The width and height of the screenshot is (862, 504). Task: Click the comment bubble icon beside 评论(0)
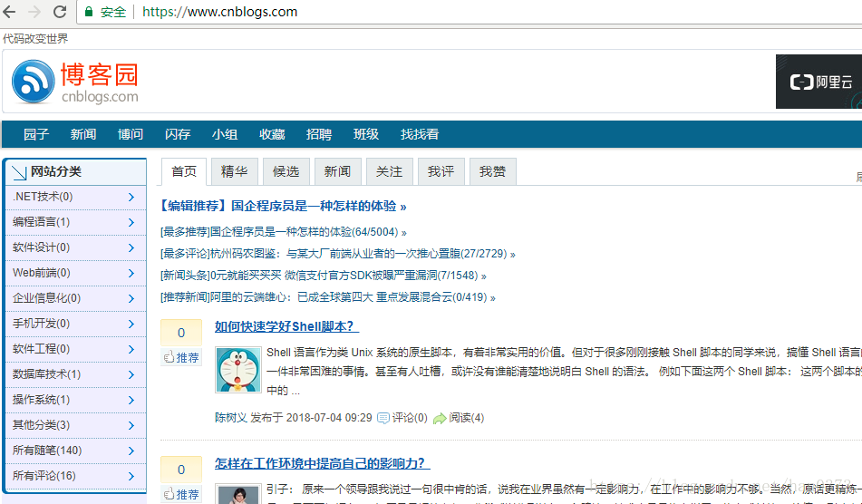click(x=383, y=418)
